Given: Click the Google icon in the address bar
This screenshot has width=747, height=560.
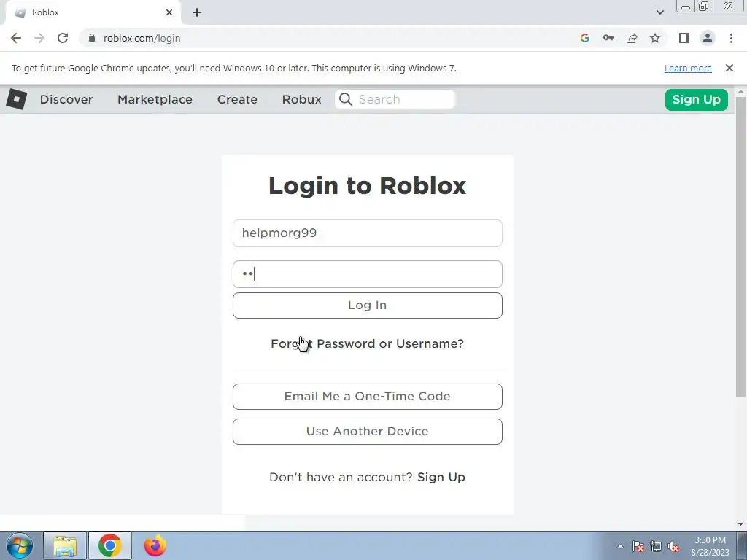Looking at the screenshot, I should pos(584,38).
